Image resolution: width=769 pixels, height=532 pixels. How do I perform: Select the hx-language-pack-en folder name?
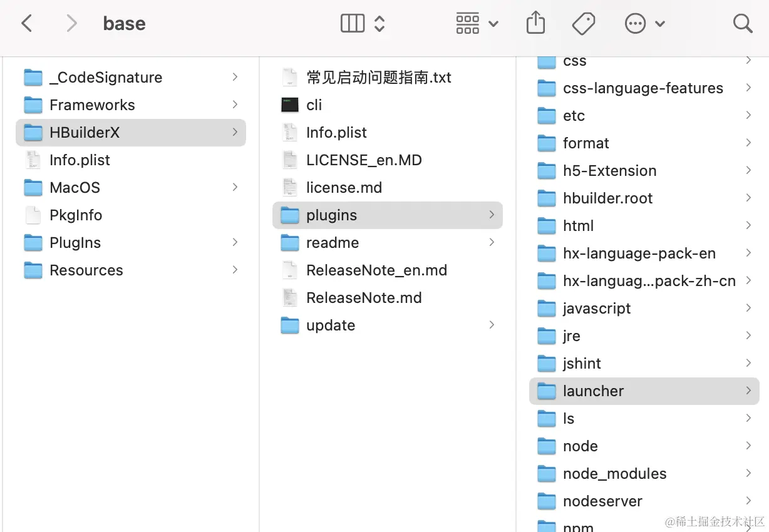[x=639, y=253]
